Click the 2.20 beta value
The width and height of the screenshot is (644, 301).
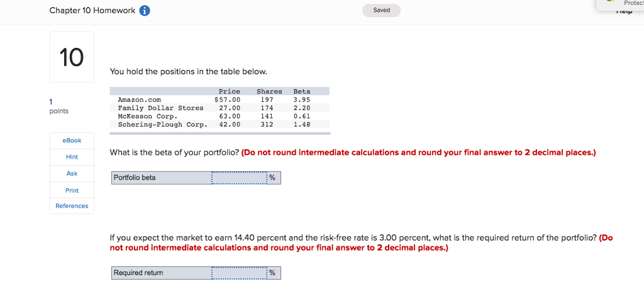302,108
